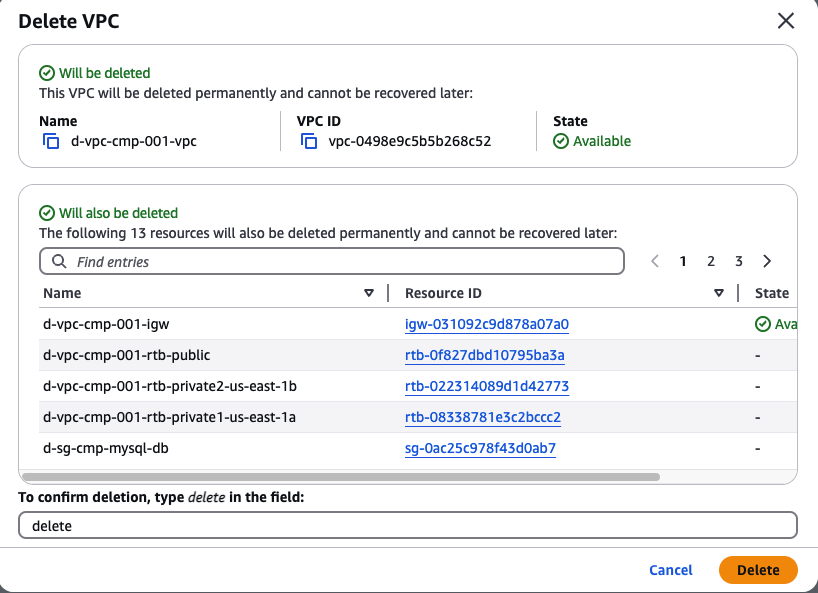Open internet gateway igw-031092c9d878a07a0 link
This screenshot has width=818, height=593.
tap(487, 324)
